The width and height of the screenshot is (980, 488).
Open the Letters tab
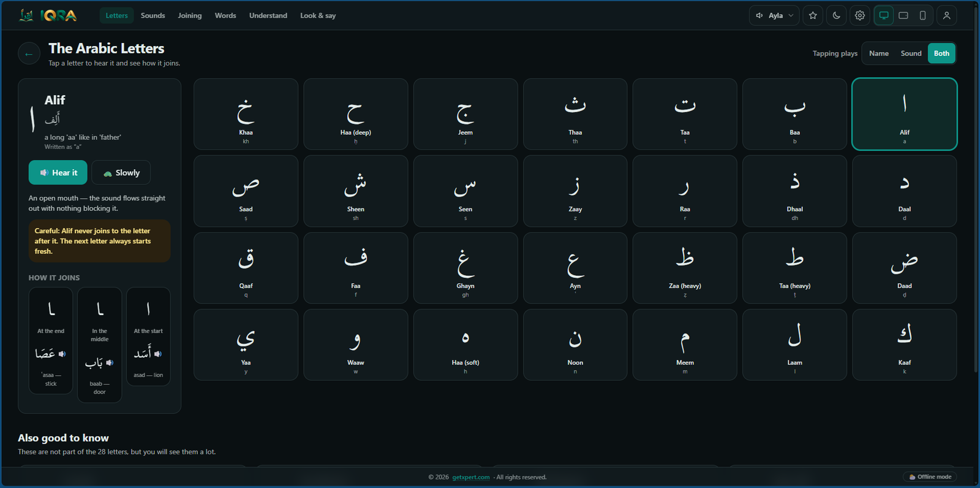pos(116,15)
